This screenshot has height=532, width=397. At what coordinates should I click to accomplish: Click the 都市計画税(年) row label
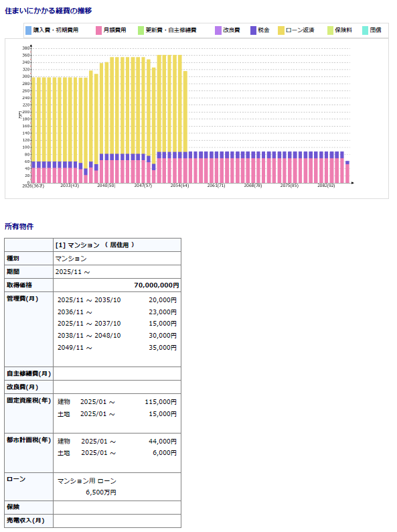29,440
